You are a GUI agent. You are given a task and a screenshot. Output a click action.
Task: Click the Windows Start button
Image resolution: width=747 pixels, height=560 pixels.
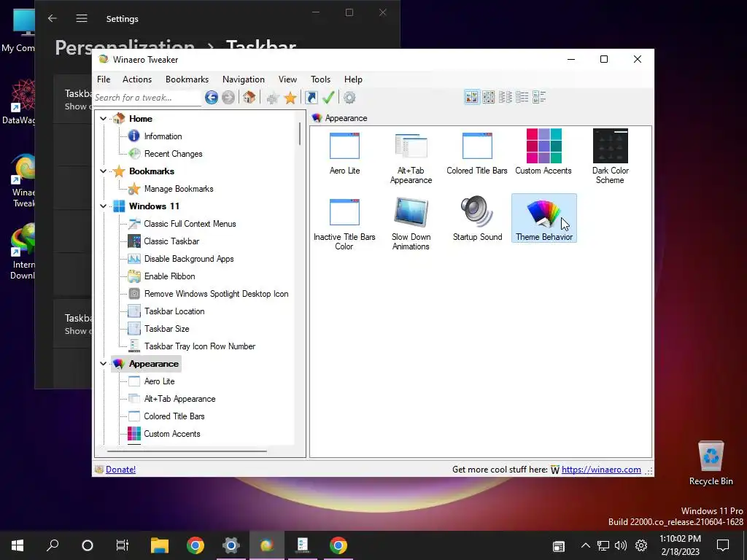click(18, 545)
